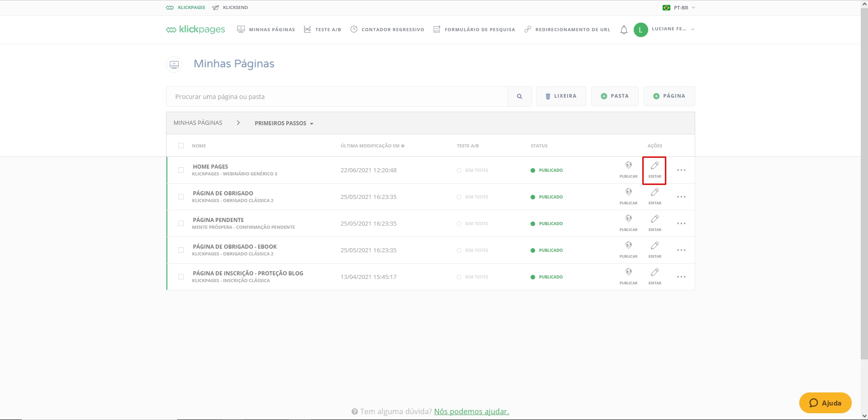Screen dimensions: 868x420
Task: Tick the HOME PAGES row checkbox
Action: (x=181, y=170)
